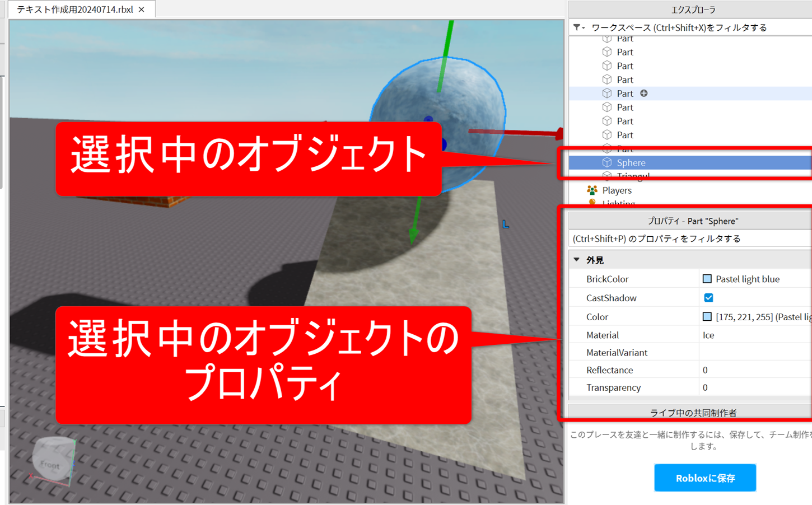The image size is (812, 505).
Task: Click the エクスプローラ panel title
Action: (693, 10)
